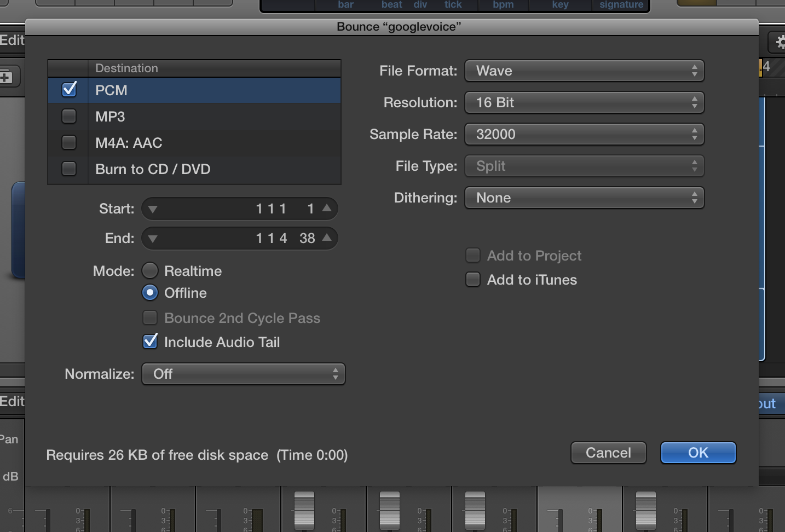Check the Add to iTunes box

[x=473, y=279]
